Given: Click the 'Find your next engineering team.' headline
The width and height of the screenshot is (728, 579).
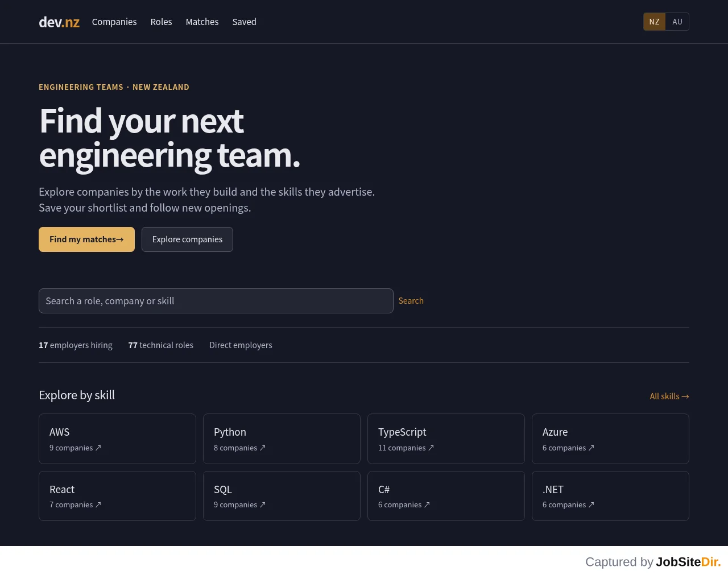Looking at the screenshot, I should (x=169, y=138).
